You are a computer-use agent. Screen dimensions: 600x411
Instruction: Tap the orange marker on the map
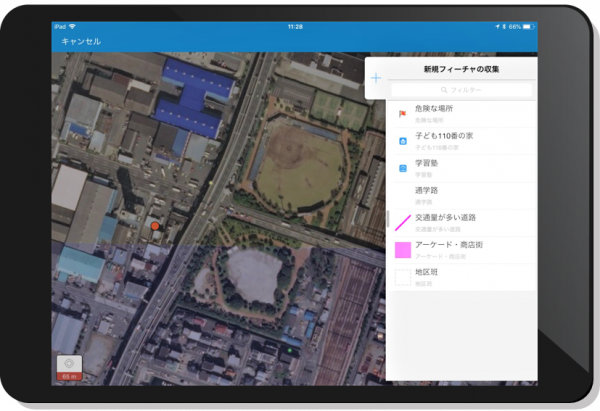(155, 228)
